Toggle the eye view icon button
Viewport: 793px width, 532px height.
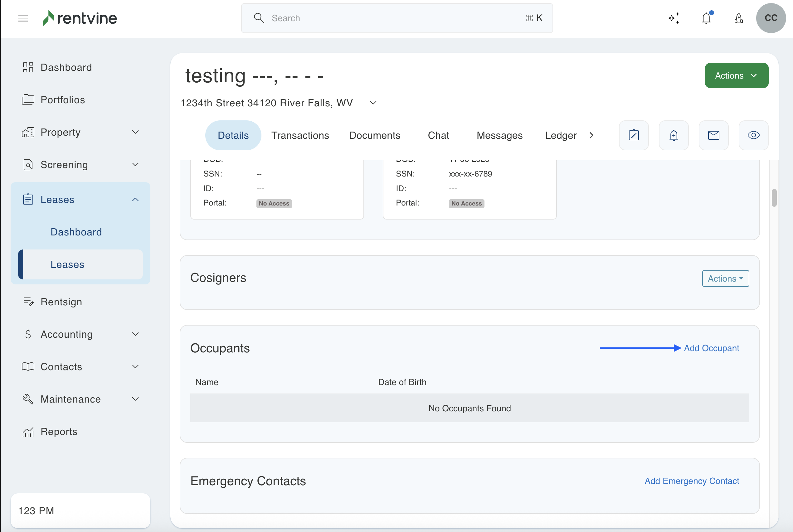coord(753,135)
